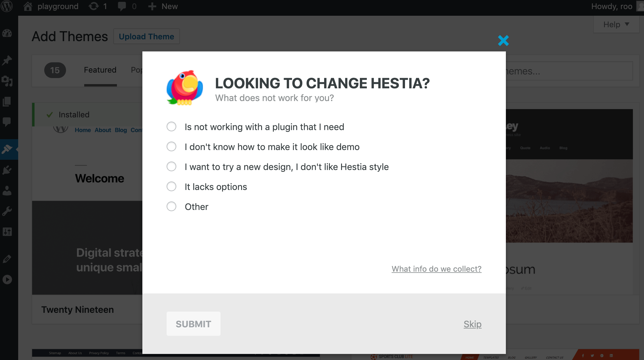The image size is (644, 360).
Task: Open the Media sidebar icon
Action: click(7, 81)
